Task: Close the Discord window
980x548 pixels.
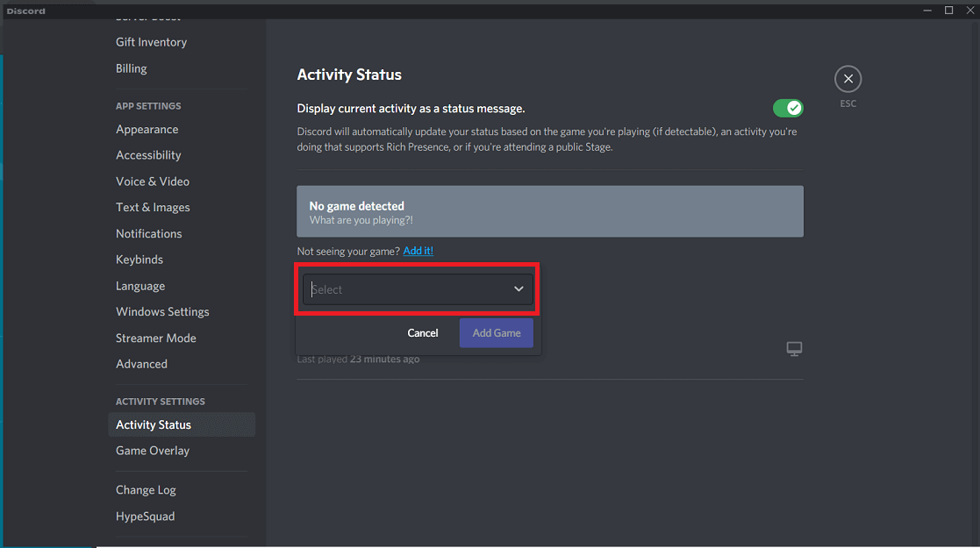Action: [970, 11]
